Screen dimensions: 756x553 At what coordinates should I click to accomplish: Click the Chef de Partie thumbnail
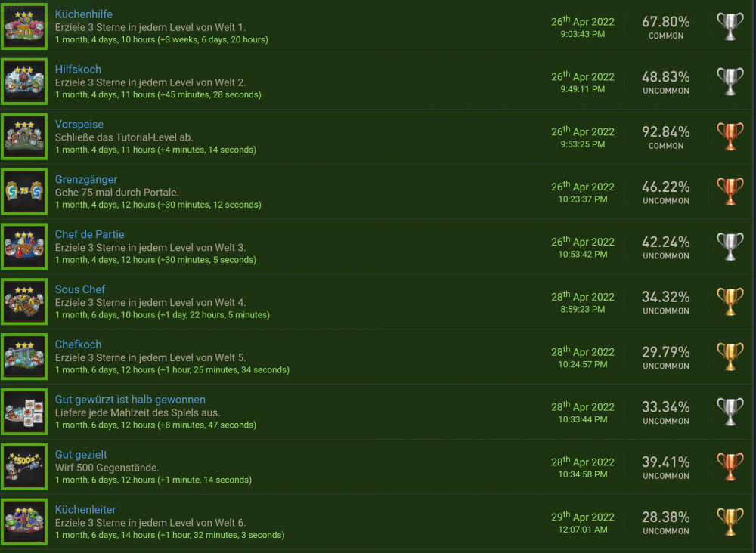coord(24,247)
